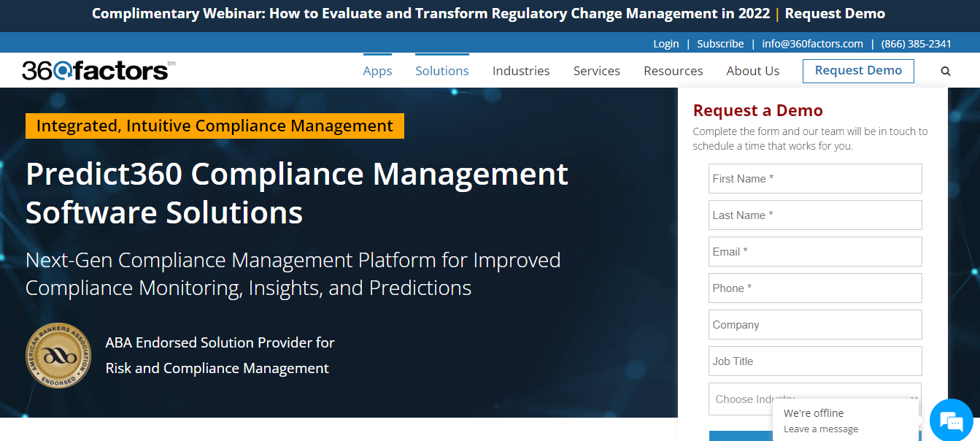The width and height of the screenshot is (980, 441).
Task: Expand the Choose Industry dropdown
Action: 815,399
